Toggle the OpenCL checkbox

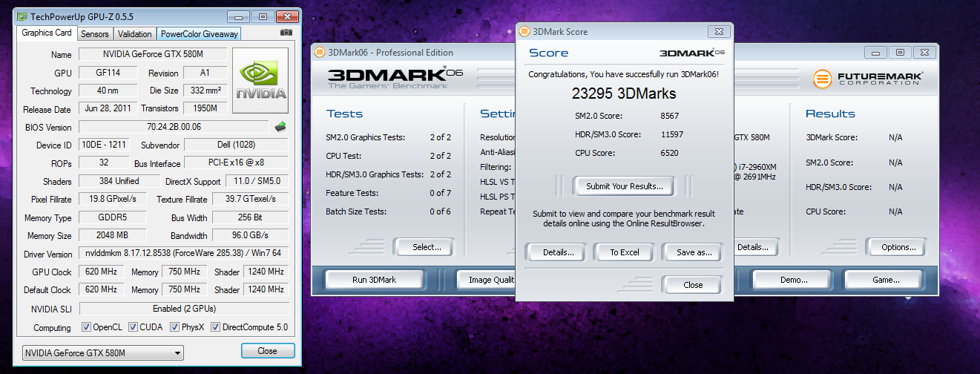(86, 327)
